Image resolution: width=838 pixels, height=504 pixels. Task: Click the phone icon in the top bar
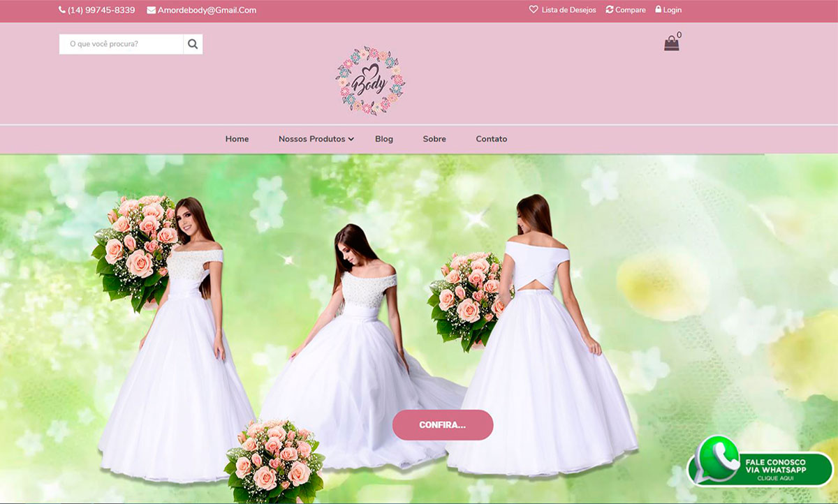click(x=62, y=10)
